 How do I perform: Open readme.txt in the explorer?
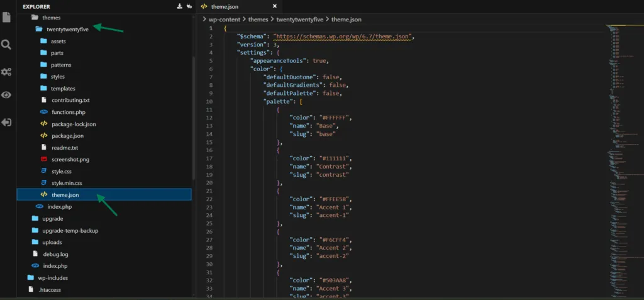click(x=65, y=148)
